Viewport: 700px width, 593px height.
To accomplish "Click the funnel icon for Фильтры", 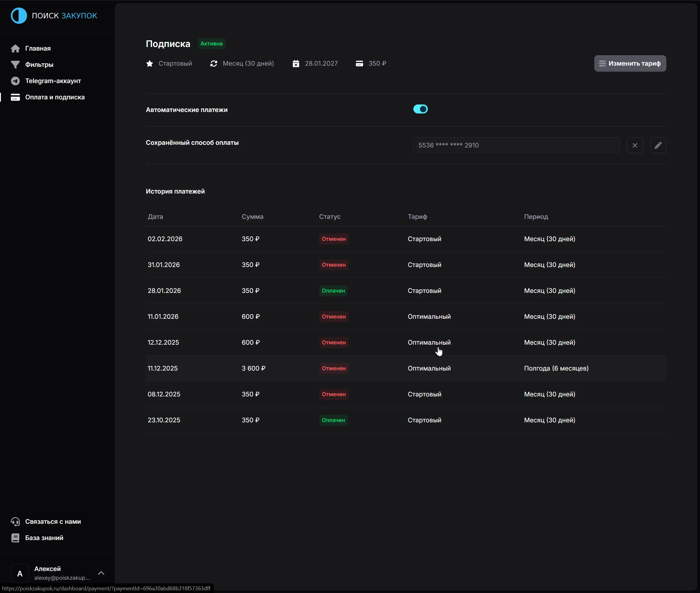I will pyautogui.click(x=15, y=64).
